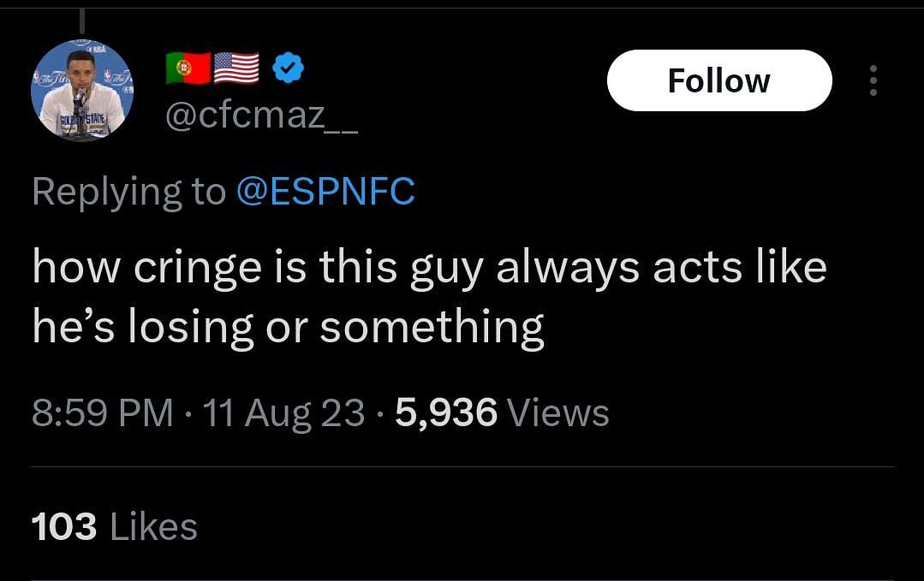Open the three-dot more options menu
This screenshot has width=924, height=581.
tap(873, 80)
